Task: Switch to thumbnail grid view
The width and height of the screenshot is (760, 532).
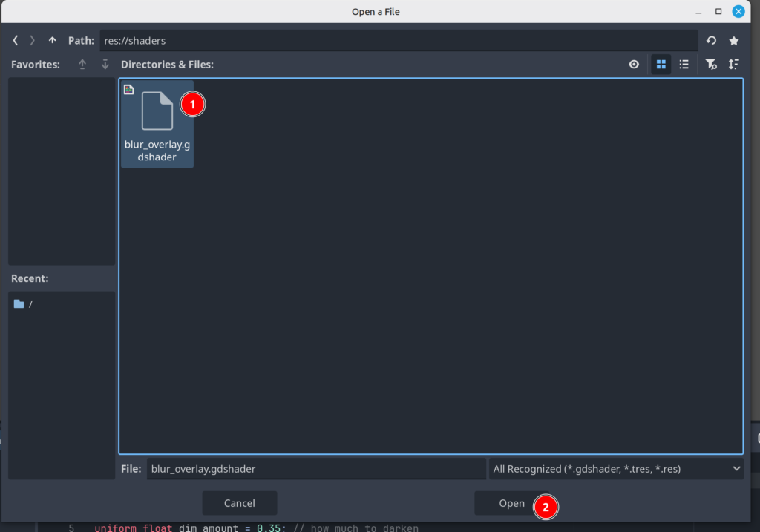Action: (661, 65)
